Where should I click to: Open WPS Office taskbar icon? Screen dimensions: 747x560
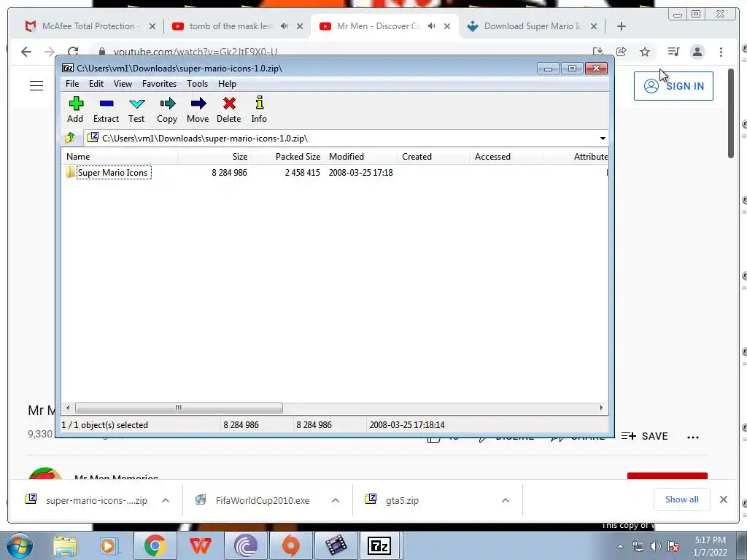click(x=200, y=545)
